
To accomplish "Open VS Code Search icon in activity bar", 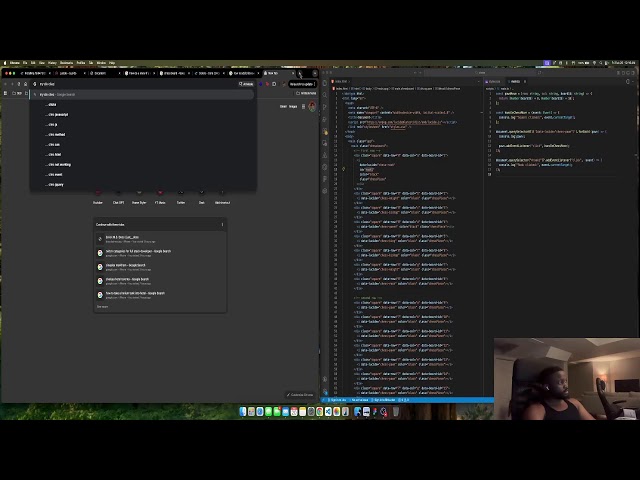I will [x=325, y=95].
